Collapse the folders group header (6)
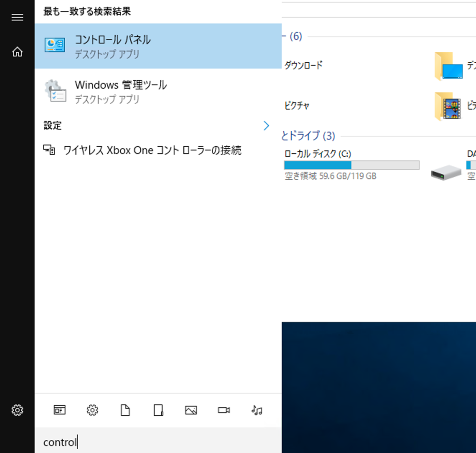Screen dimensions: 476x453 coord(292,36)
